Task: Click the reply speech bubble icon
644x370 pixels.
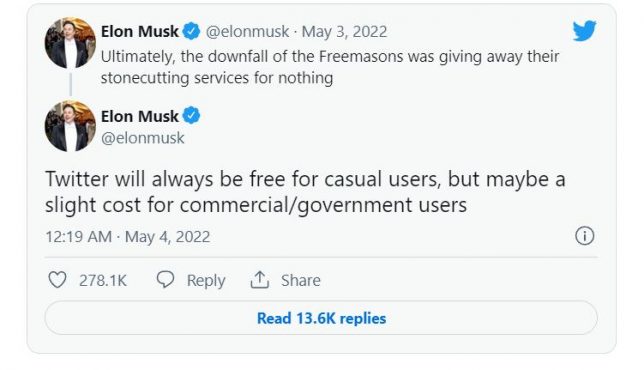Action: point(166,280)
